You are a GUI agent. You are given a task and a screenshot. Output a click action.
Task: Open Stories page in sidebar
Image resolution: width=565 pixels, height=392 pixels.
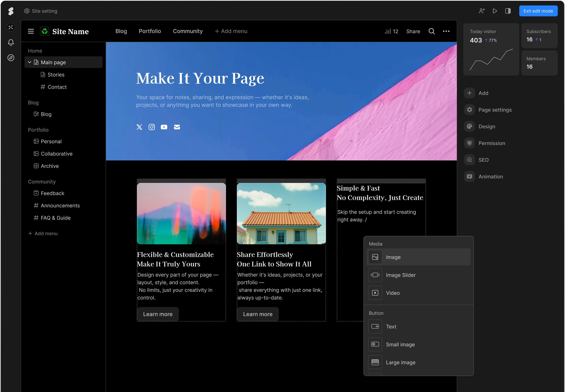[56, 75]
